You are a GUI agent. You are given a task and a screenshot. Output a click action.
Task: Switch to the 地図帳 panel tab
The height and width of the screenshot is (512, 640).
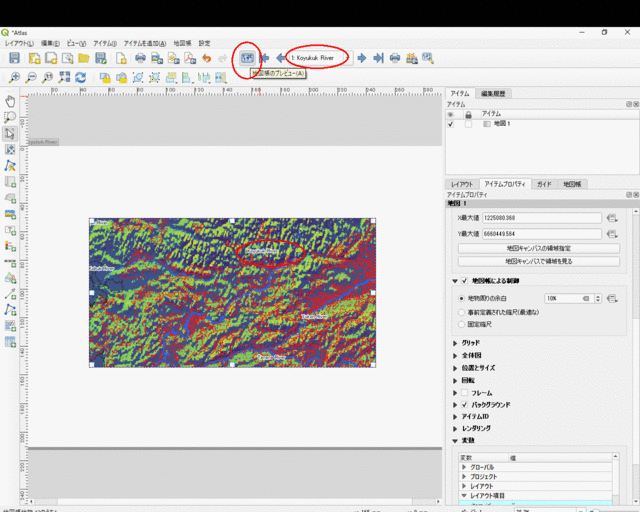pos(572,184)
